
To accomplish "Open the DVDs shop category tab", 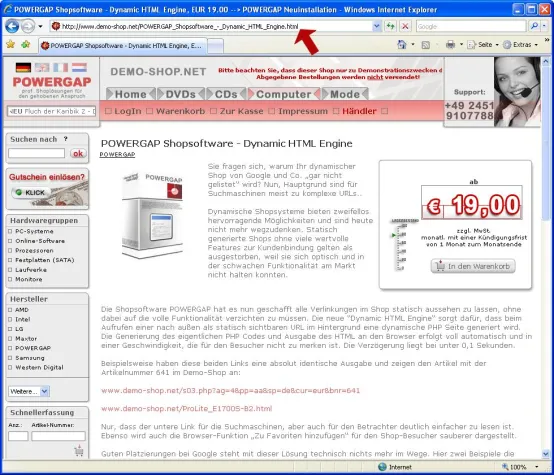I will coord(181,94).
